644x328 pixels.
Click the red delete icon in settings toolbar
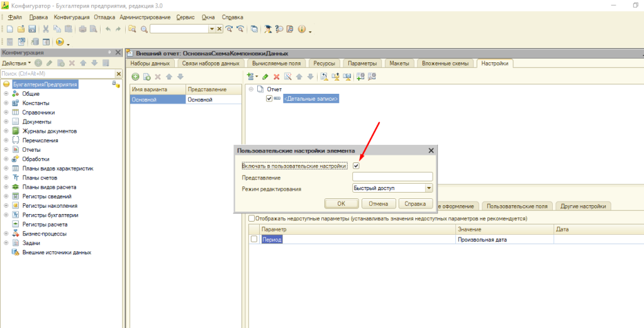click(x=276, y=77)
